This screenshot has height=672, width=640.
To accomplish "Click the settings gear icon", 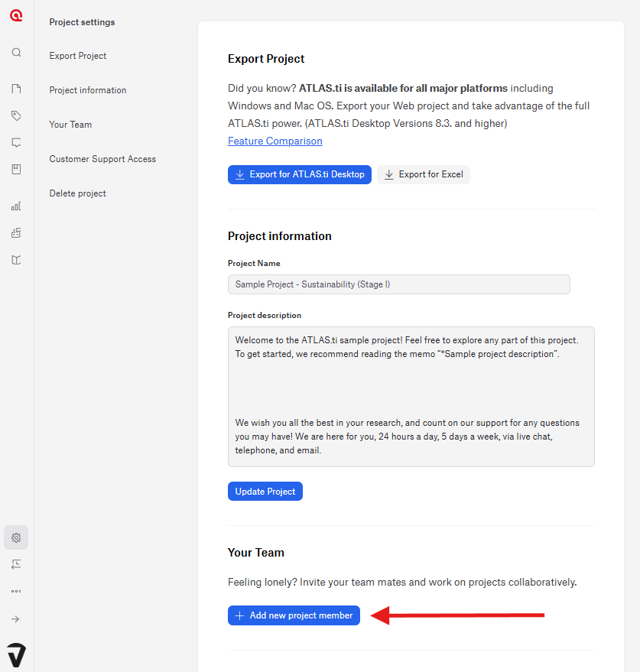I will click(x=16, y=537).
